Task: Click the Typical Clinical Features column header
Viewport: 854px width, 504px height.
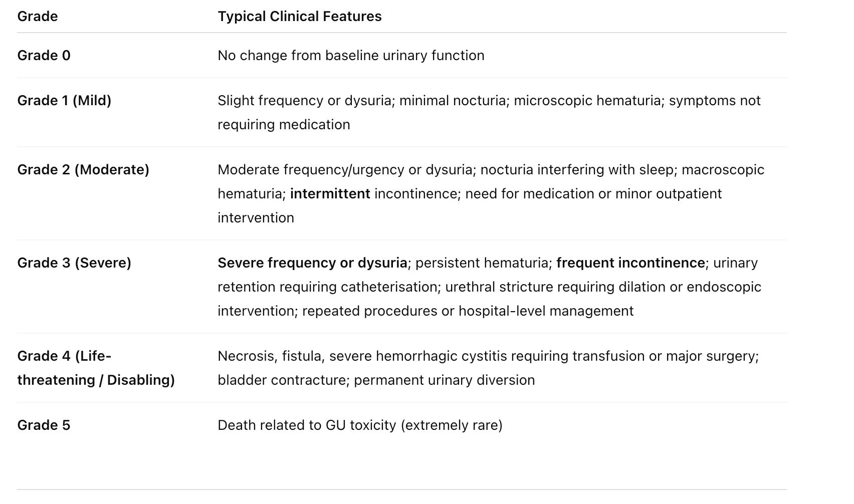Action: (x=300, y=17)
